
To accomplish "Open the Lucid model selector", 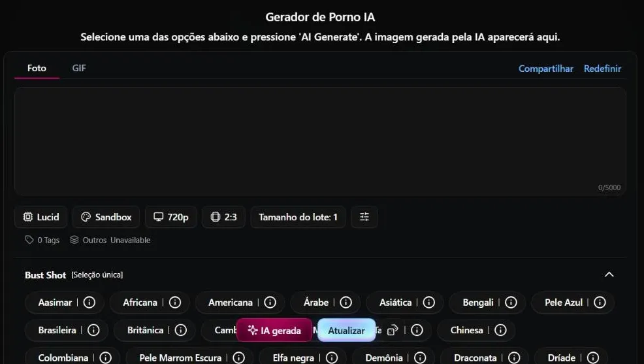I will click(40, 217).
